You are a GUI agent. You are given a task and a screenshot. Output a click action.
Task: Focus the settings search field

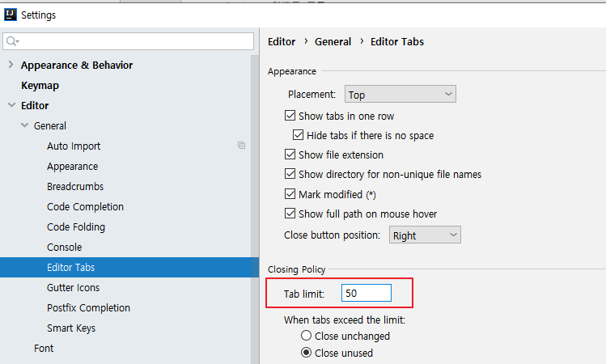pyautogui.click(x=129, y=41)
